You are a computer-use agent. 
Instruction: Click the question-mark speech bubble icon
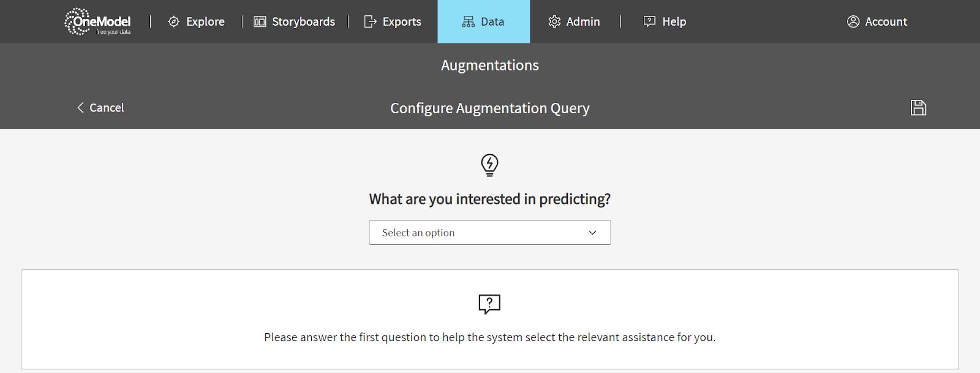click(x=489, y=304)
